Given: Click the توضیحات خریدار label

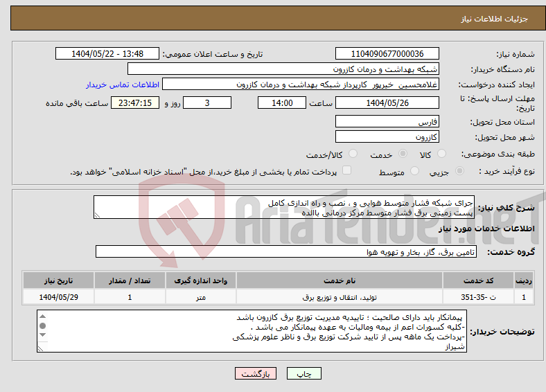Looking at the screenshot, I should click(502, 332).
